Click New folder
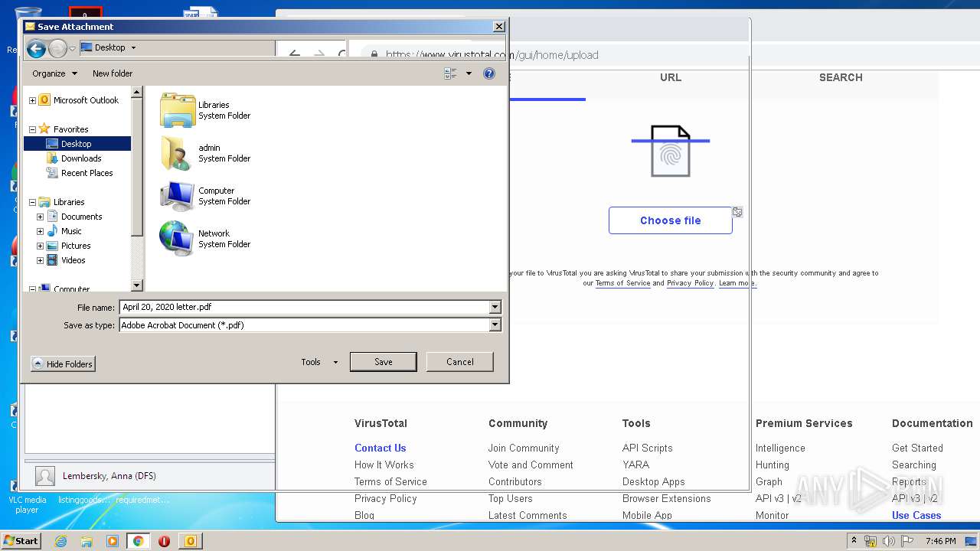Image resolution: width=980 pixels, height=551 pixels. 113,73
